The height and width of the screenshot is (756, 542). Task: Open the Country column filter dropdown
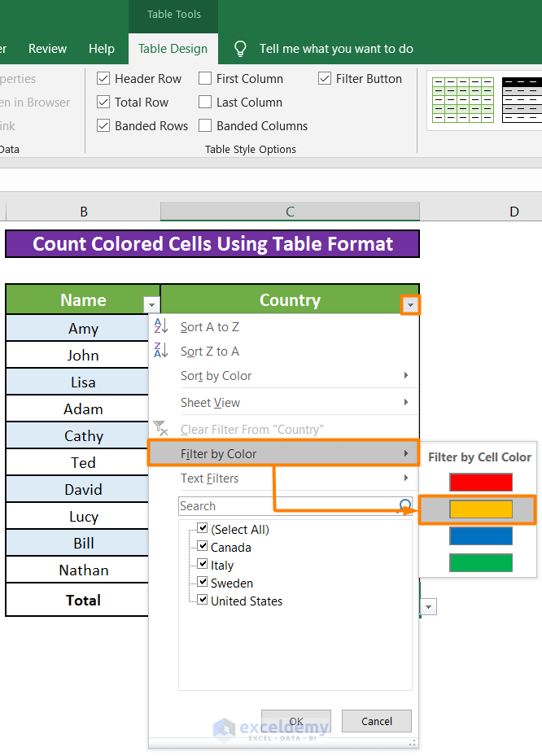410,304
